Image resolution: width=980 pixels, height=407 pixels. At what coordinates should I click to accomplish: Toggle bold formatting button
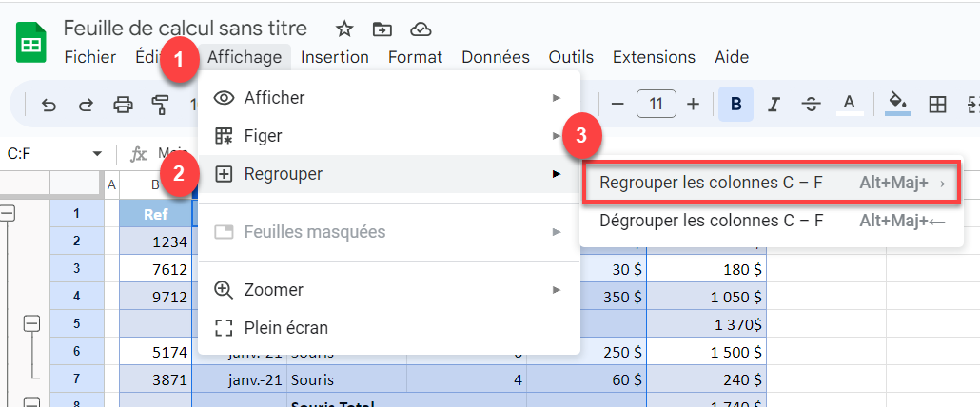coord(735,105)
